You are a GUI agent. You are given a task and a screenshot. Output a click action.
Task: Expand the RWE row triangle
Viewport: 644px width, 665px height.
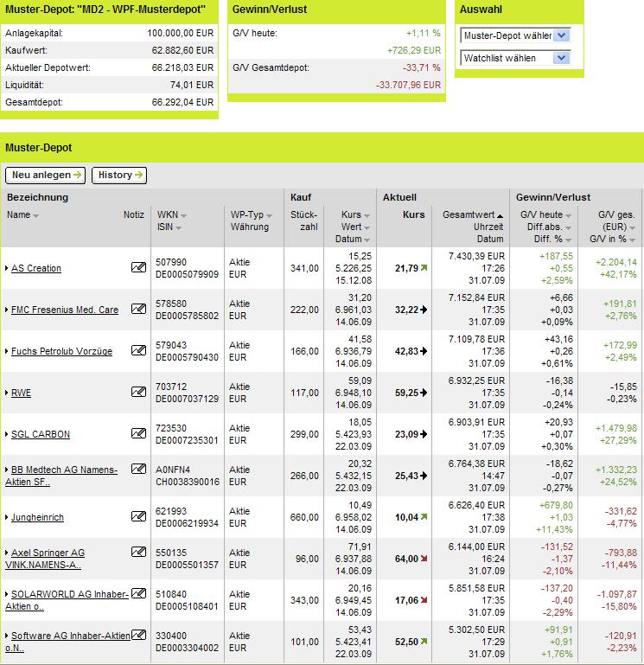[x=7, y=393]
